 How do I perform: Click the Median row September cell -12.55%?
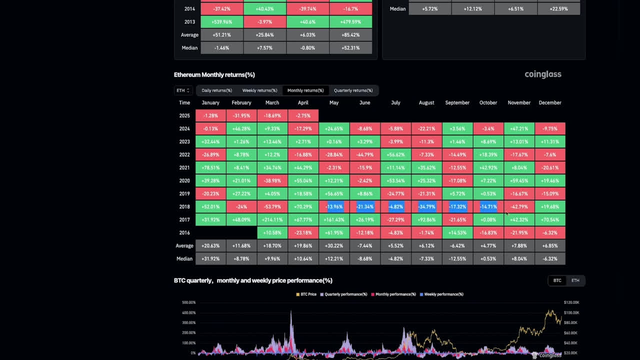[x=458, y=259]
